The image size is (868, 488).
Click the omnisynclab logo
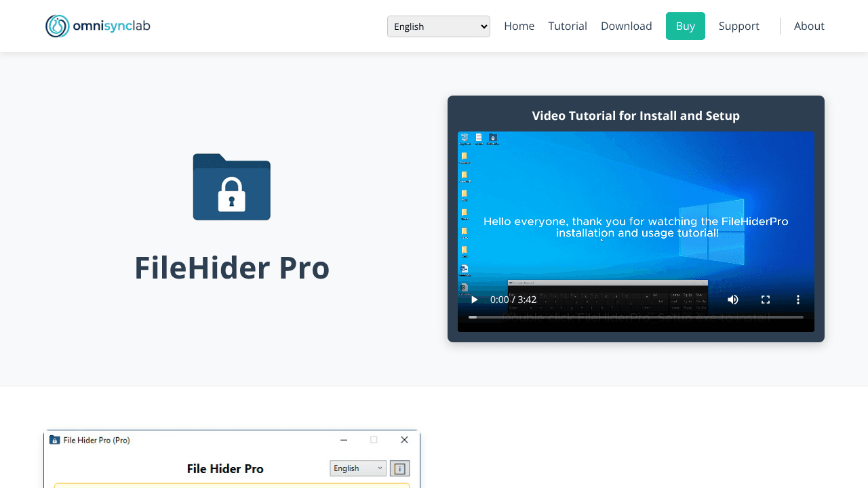click(x=98, y=26)
